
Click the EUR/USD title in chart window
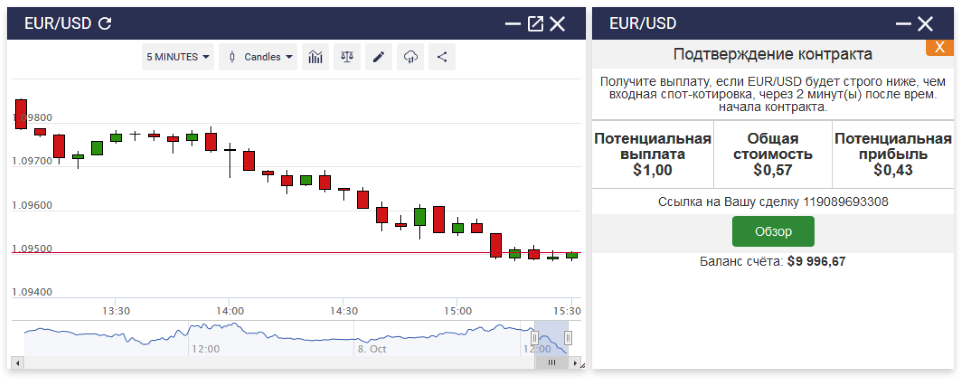58,24
